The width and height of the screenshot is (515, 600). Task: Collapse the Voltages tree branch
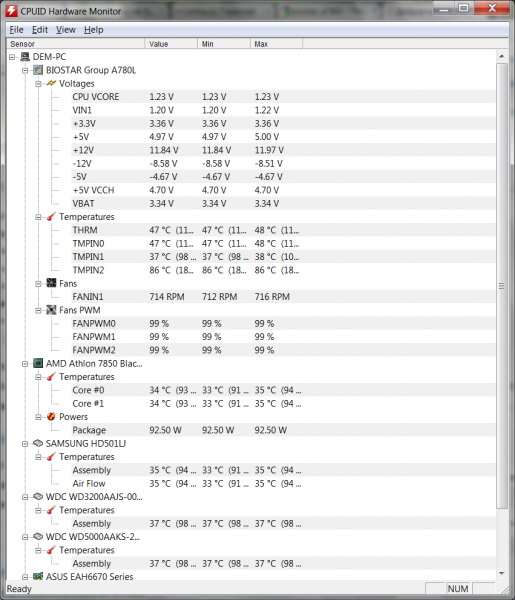[38, 84]
